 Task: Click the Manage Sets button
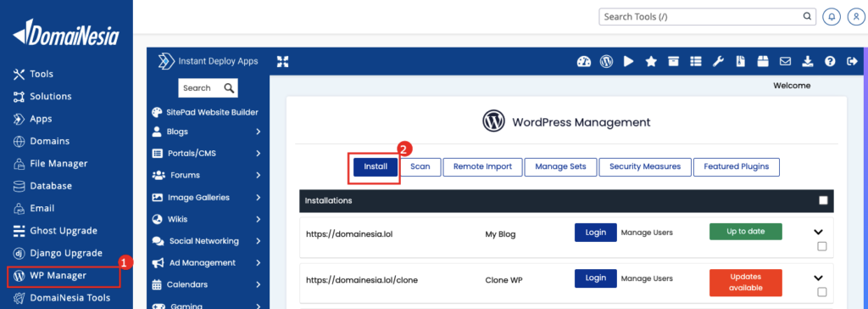pos(560,166)
